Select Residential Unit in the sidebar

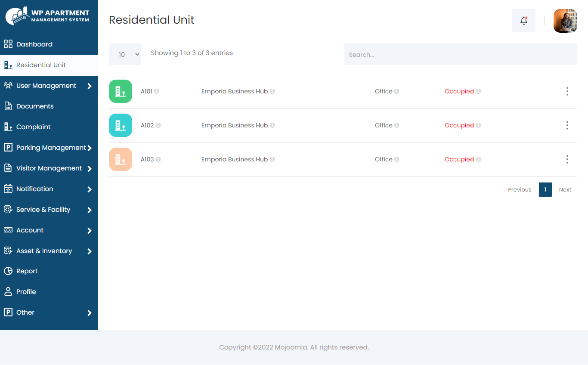coord(49,65)
